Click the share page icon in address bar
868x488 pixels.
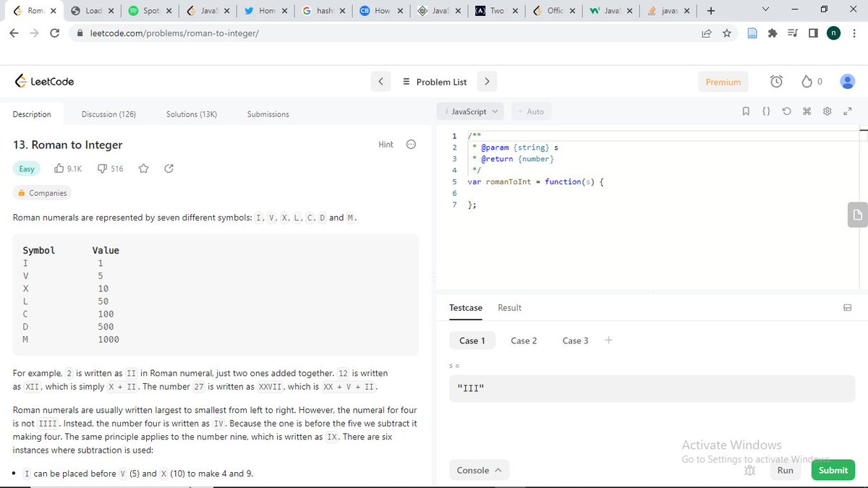(x=707, y=33)
